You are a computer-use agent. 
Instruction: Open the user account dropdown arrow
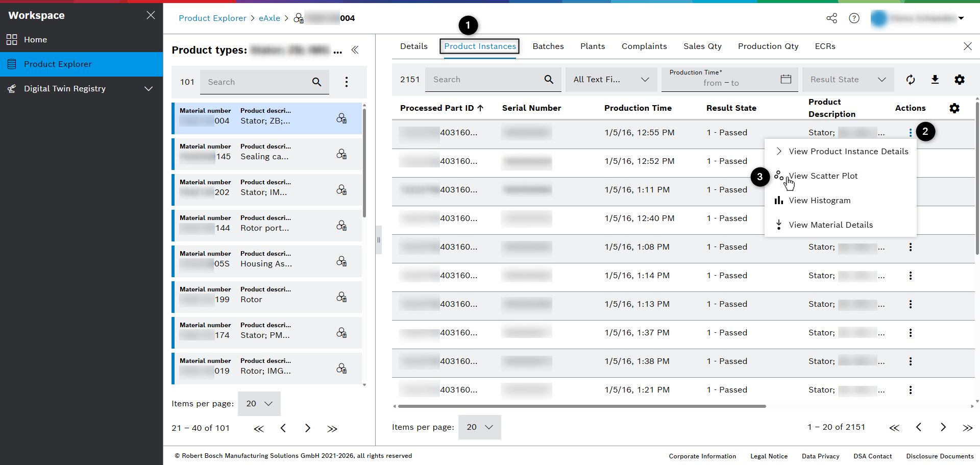tap(961, 18)
